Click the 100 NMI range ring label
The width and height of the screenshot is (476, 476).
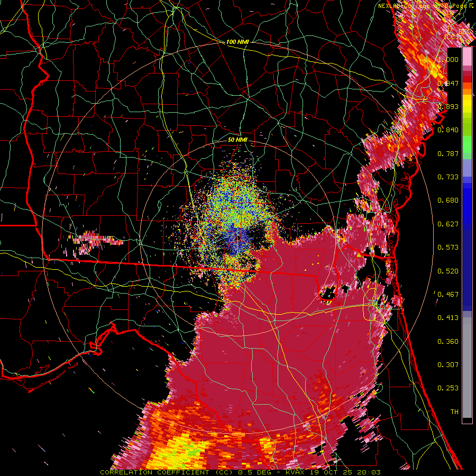click(237, 42)
